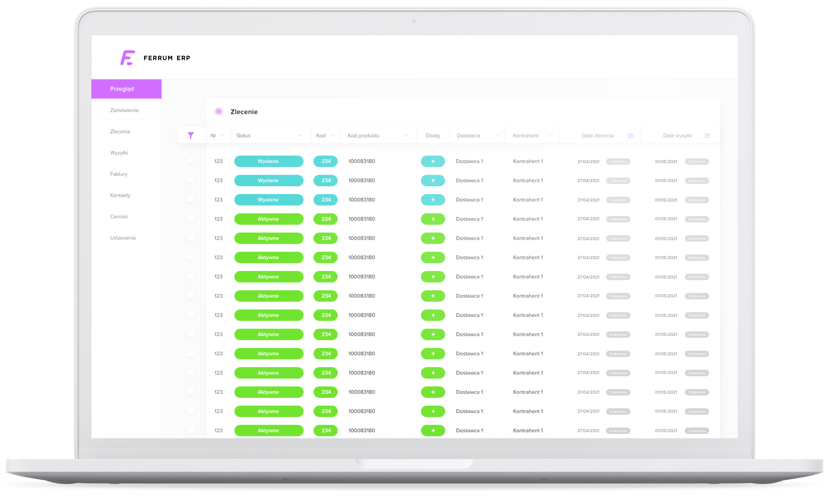Check the third Wysłane row checkbox
This screenshot has height=504, width=828.
click(191, 199)
